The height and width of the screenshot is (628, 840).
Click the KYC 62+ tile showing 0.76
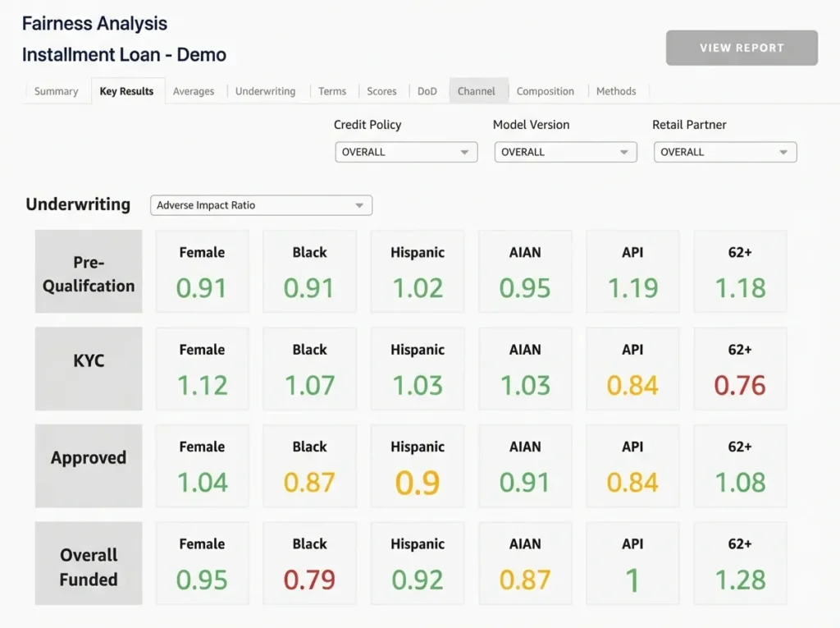pyautogui.click(x=740, y=369)
